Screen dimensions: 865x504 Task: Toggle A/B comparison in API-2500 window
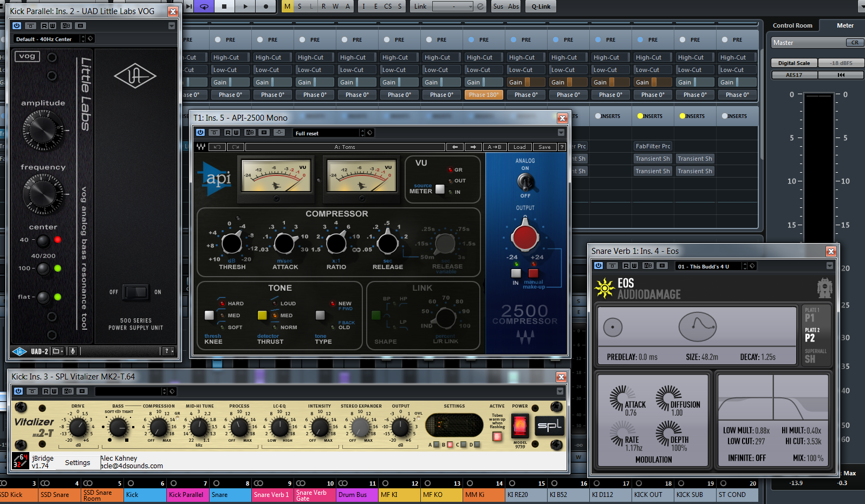[250, 133]
